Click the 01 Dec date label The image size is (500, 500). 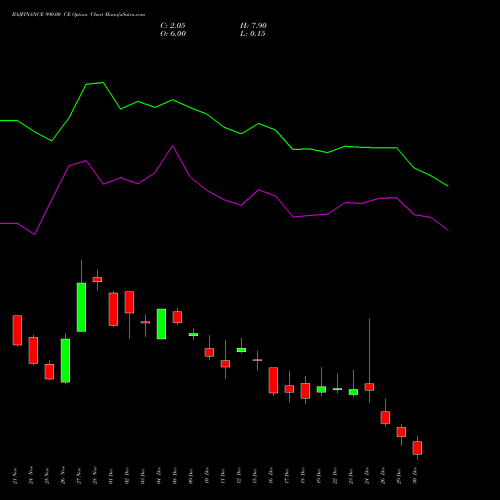coord(111,476)
